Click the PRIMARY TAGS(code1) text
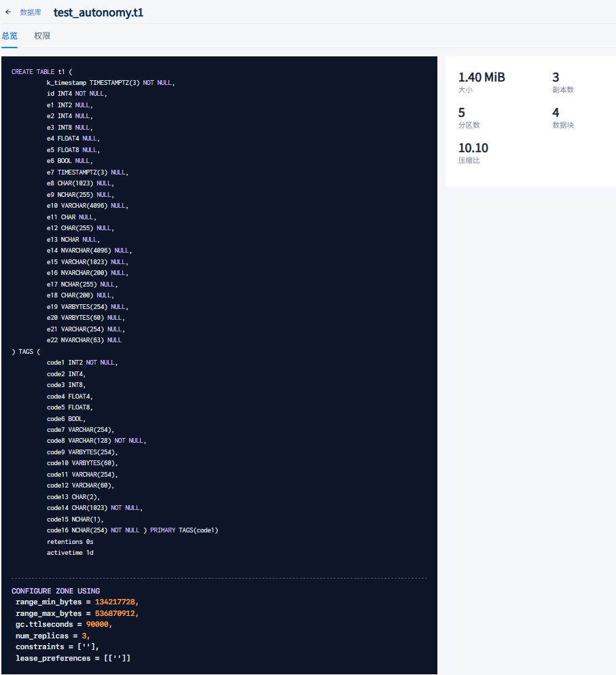This screenshot has width=616, height=675. click(x=184, y=530)
